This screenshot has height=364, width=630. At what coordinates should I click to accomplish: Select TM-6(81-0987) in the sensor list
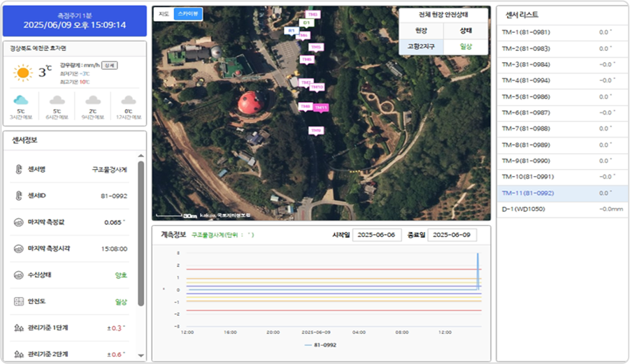(x=562, y=112)
